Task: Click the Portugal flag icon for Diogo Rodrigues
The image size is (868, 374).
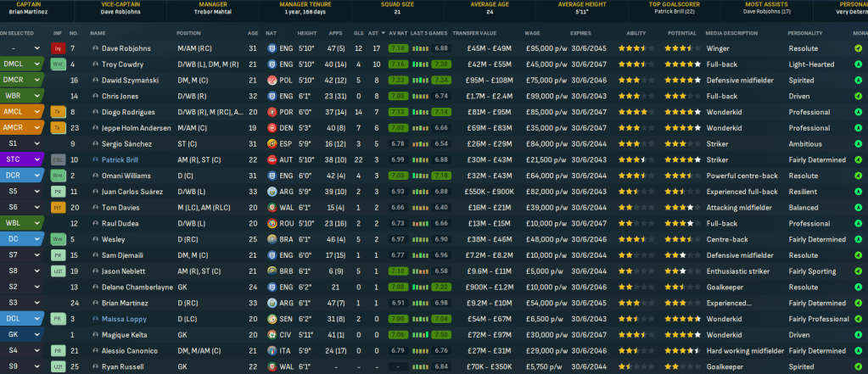Action: (272, 112)
